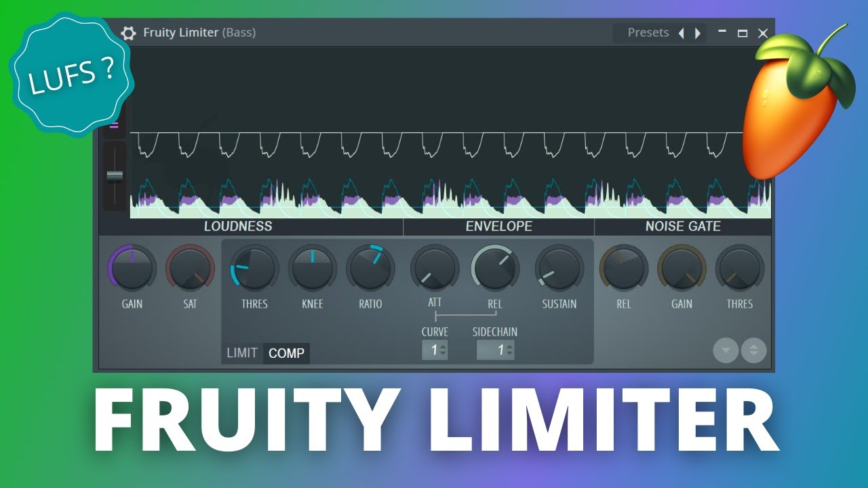Screen dimensions: 868x488
Task: Click the NOISE GATE section header
Action: click(x=683, y=226)
